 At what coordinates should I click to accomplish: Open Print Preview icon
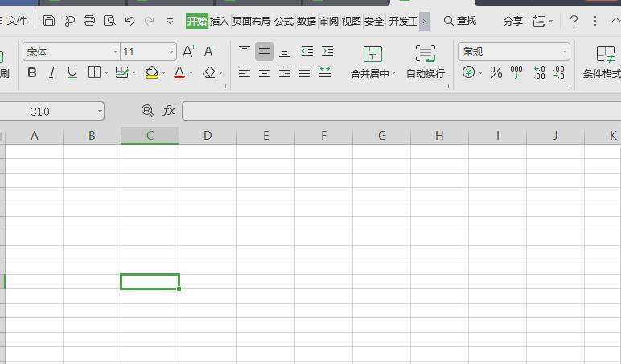(x=109, y=21)
